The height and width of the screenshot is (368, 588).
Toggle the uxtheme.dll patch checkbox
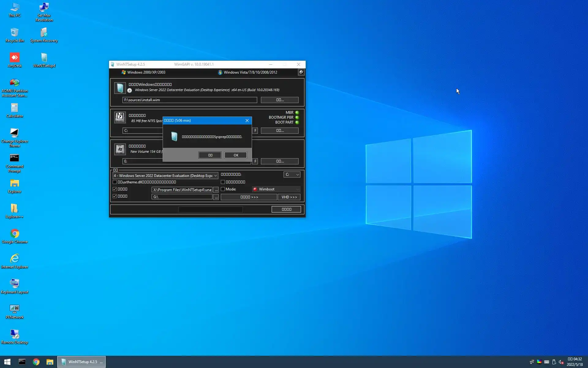pyautogui.click(x=115, y=182)
